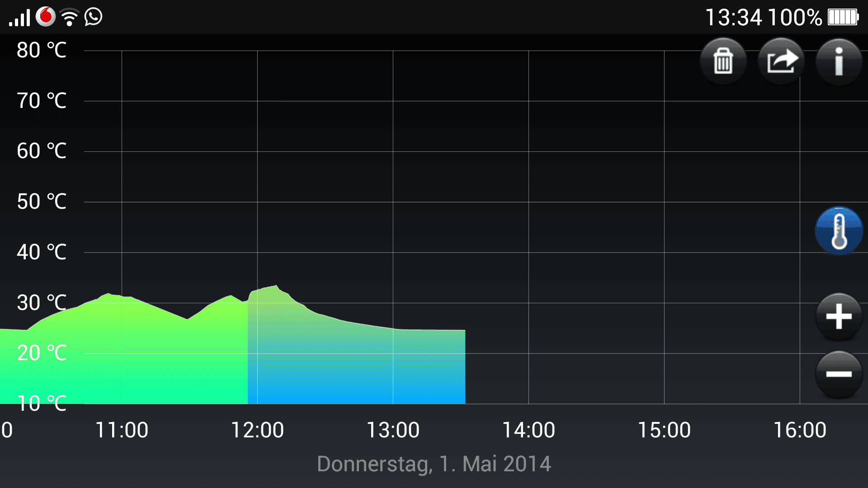Image resolution: width=868 pixels, height=488 pixels.
Task: Click the 11:00 time axis label
Action: click(x=122, y=430)
